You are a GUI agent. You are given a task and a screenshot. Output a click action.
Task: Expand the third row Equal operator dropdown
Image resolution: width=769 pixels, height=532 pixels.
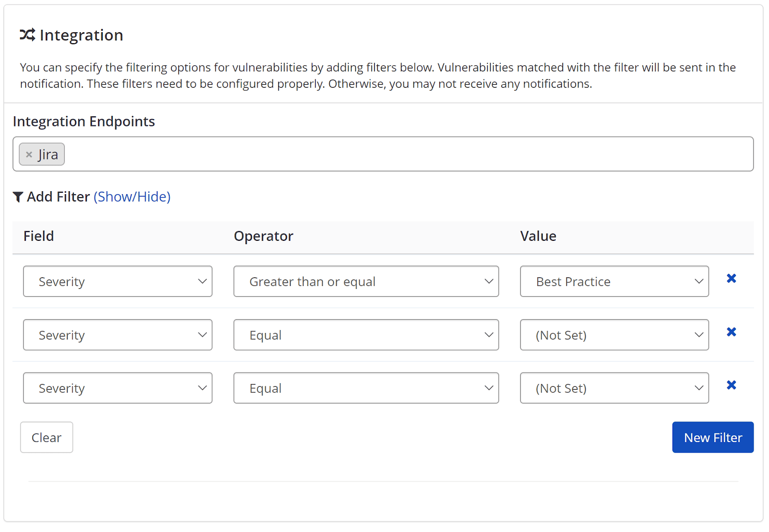pos(366,388)
